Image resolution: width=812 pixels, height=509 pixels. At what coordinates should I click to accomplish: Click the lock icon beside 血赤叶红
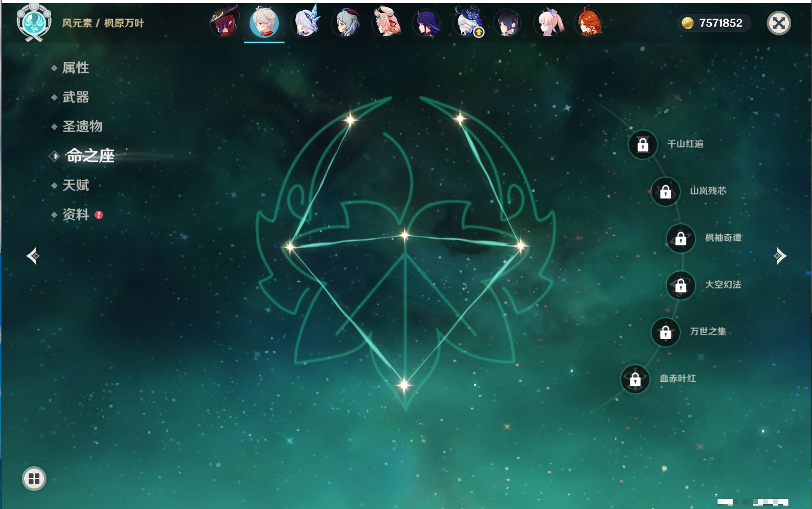click(x=635, y=380)
